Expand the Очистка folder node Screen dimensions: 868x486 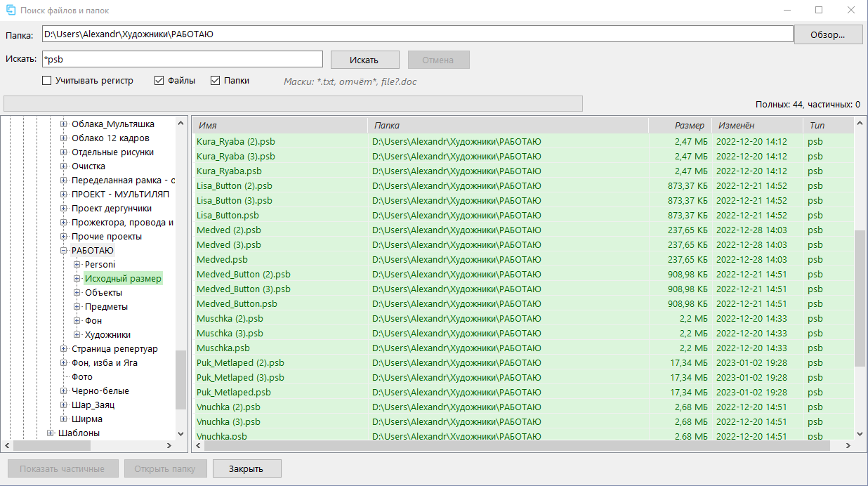(x=64, y=166)
